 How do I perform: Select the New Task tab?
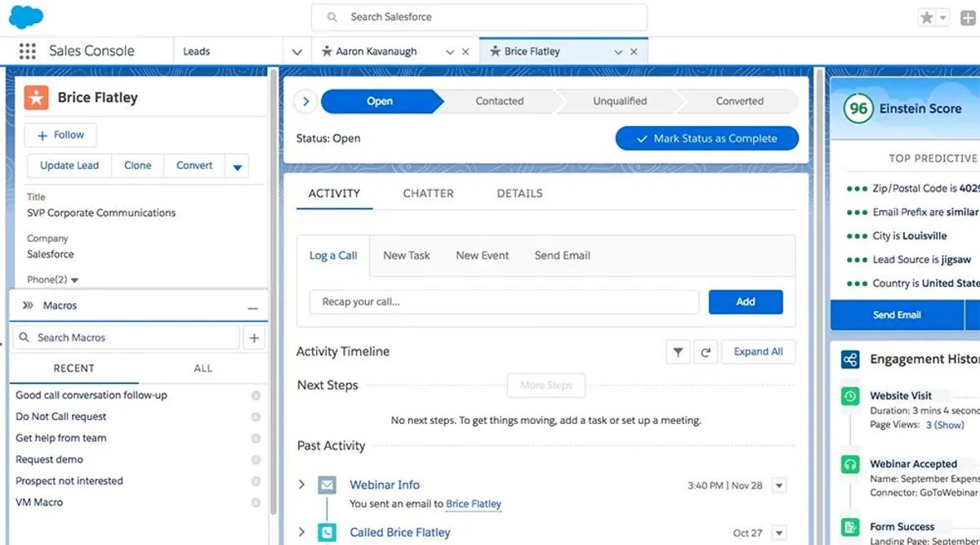tap(407, 256)
